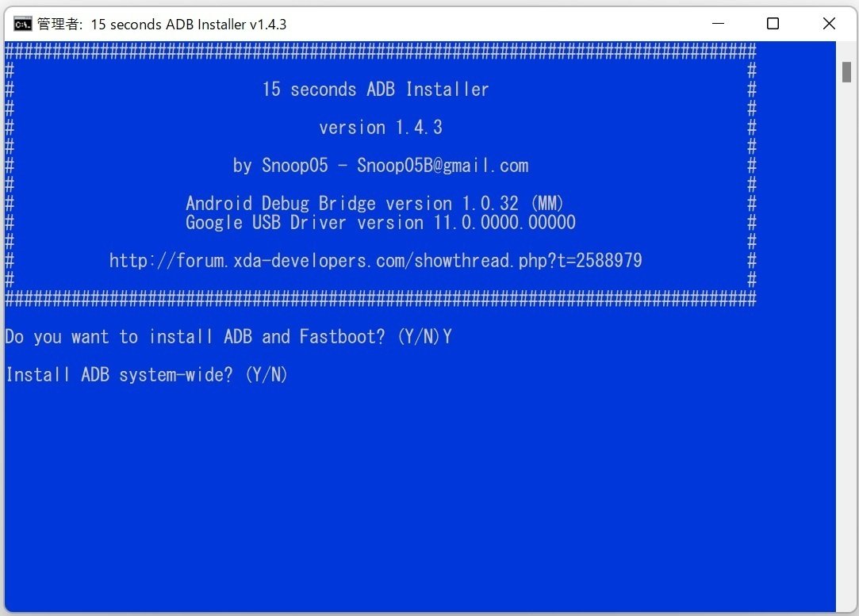Maximize the ADB Installer window
859x616 pixels.
(773, 24)
